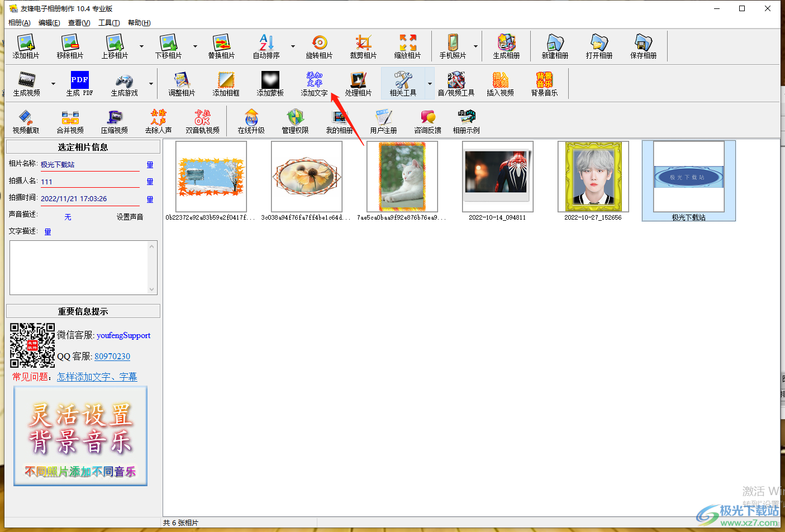
Task: Open the 查看(V) menu
Action: 79,23
